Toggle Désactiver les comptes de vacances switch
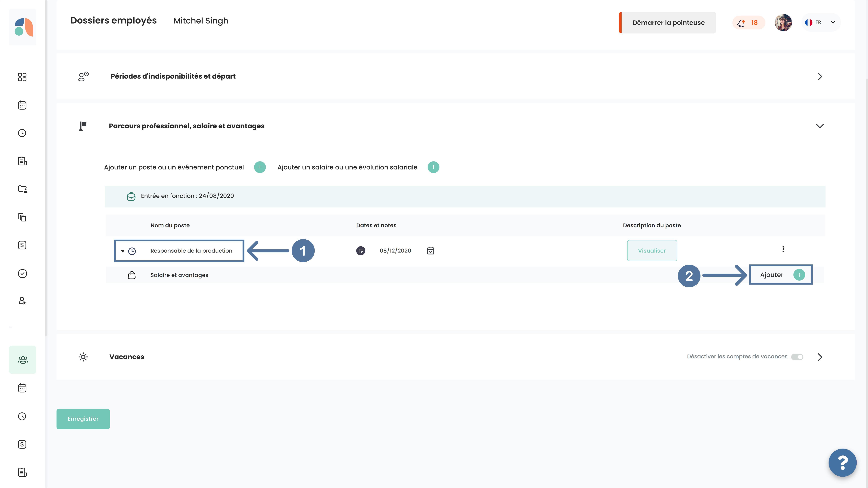The width and height of the screenshot is (868, 488). (797, 357)
